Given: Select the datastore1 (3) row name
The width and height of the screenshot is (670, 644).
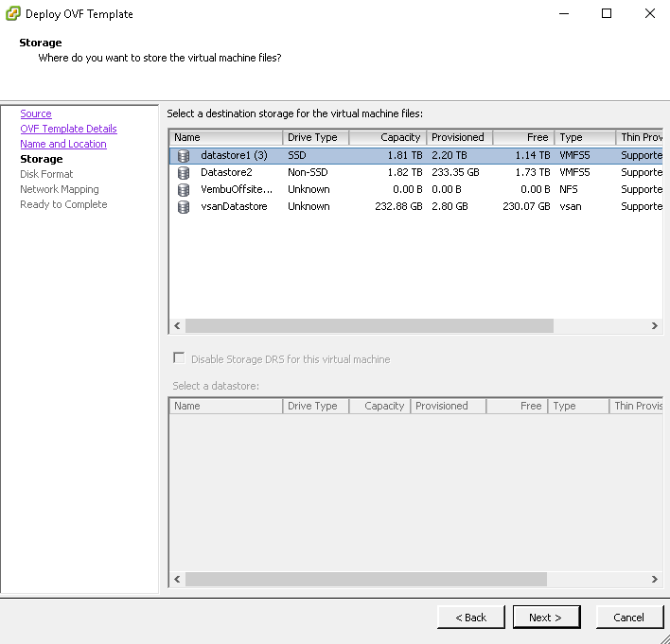Looking at the screenshot, I should pyautogui.click(x=234, y=155).
